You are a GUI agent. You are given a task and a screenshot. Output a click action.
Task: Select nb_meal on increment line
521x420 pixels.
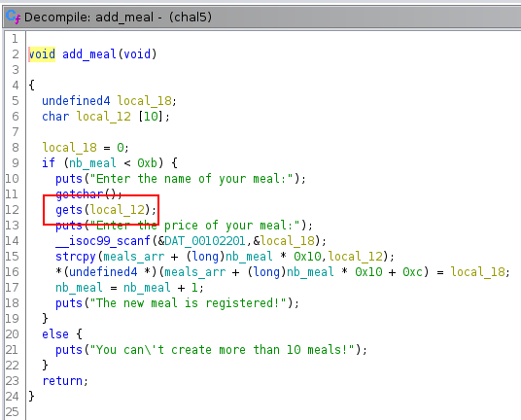(79, 288)
